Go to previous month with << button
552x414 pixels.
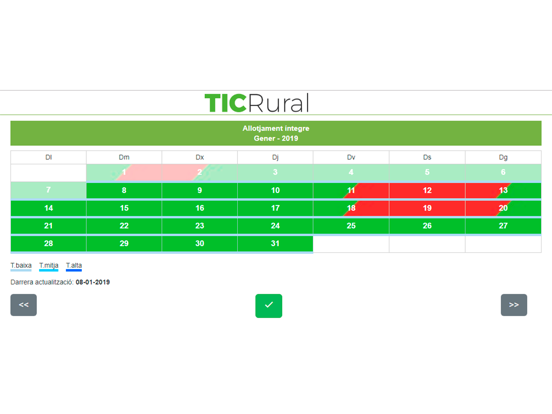24,305
